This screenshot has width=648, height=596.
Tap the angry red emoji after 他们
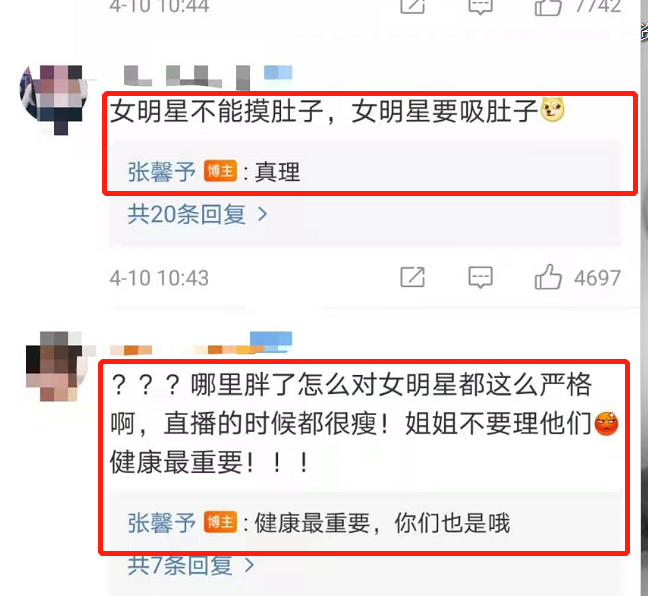point(606,424)
